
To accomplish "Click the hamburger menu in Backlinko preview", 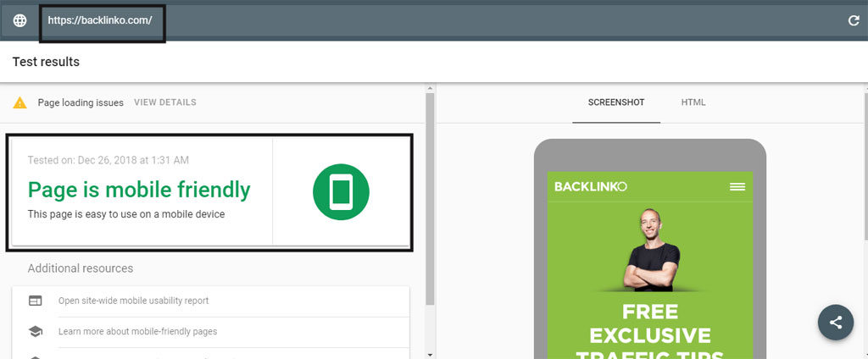I will click(x=737, y=187).
